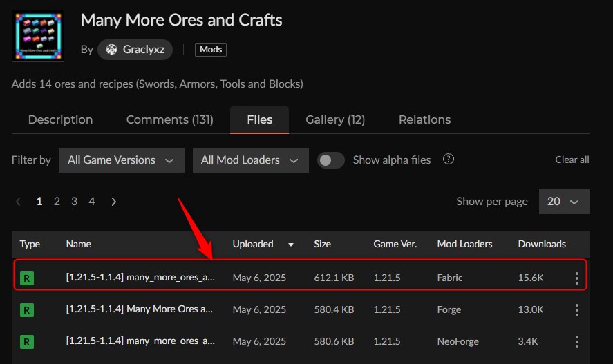Go to page 4 of files
This screenshot has width=613, height=364.
click(92, 202)
